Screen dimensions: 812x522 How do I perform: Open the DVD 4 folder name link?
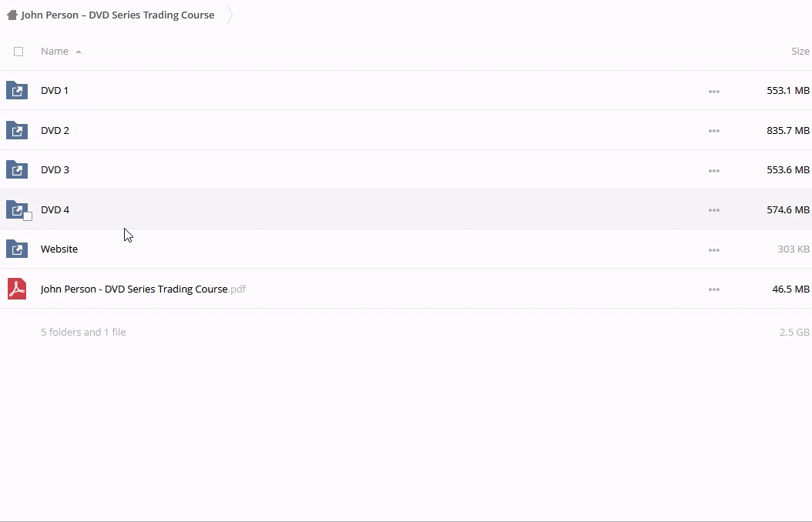click(55, 209)
